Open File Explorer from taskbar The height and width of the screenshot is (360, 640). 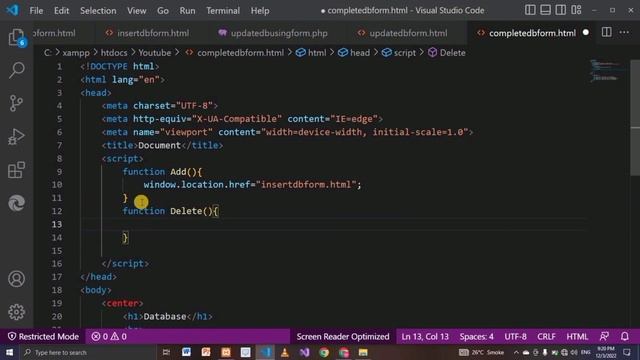[x=363, y=352]
